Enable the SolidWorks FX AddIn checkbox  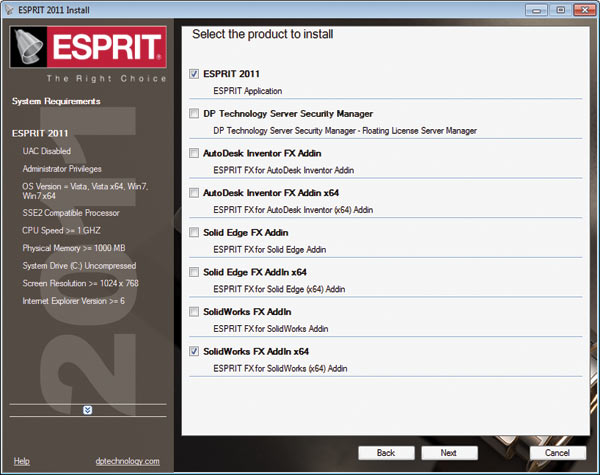[x=194, y=312]
